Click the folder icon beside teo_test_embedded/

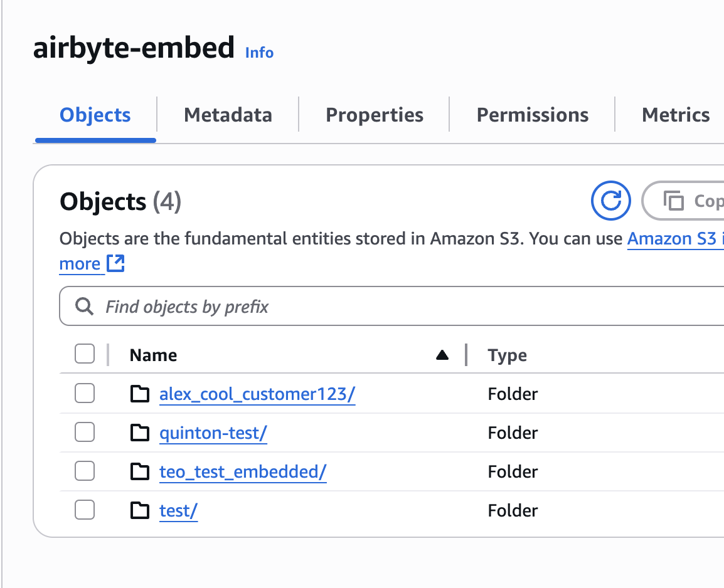coord(140,472)
